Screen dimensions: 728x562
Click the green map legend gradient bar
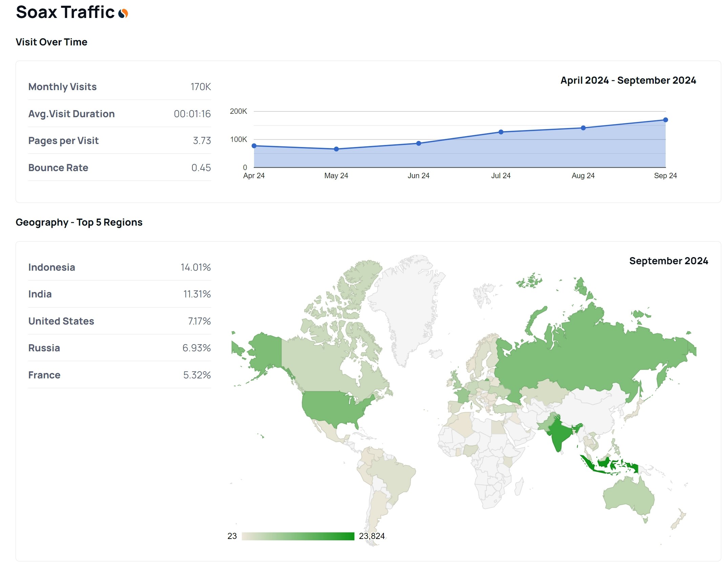click(298, 536)
